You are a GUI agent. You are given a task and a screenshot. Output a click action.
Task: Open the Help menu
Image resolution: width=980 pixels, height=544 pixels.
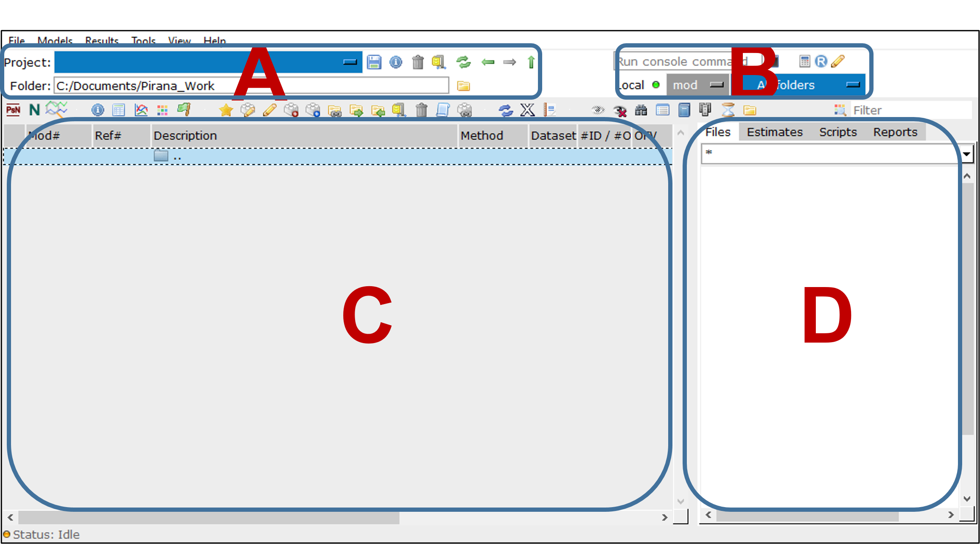(215, 41)
